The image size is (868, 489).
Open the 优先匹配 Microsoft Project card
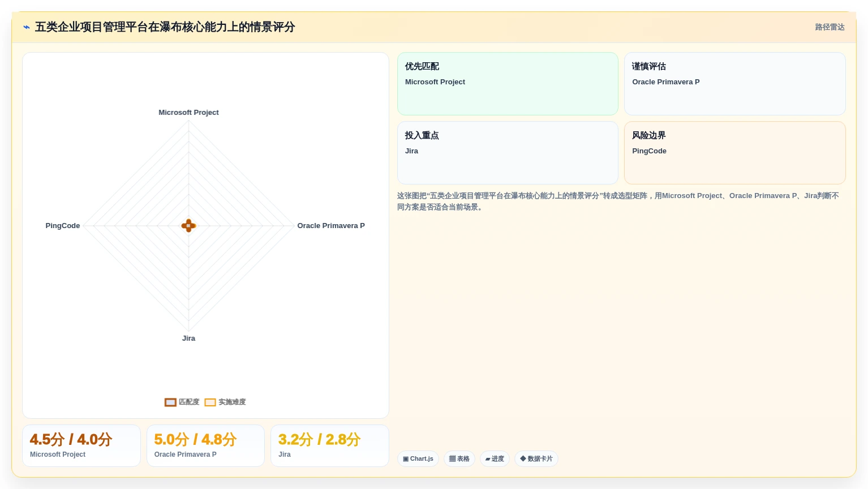click(x=508, y=84)
